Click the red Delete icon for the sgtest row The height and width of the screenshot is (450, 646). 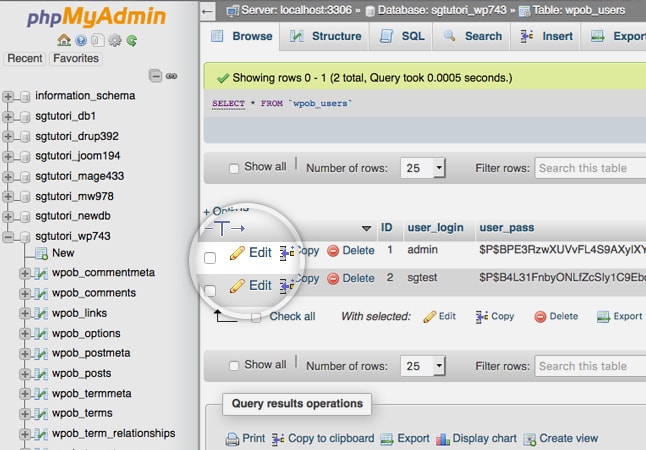[x=333, y=279]
